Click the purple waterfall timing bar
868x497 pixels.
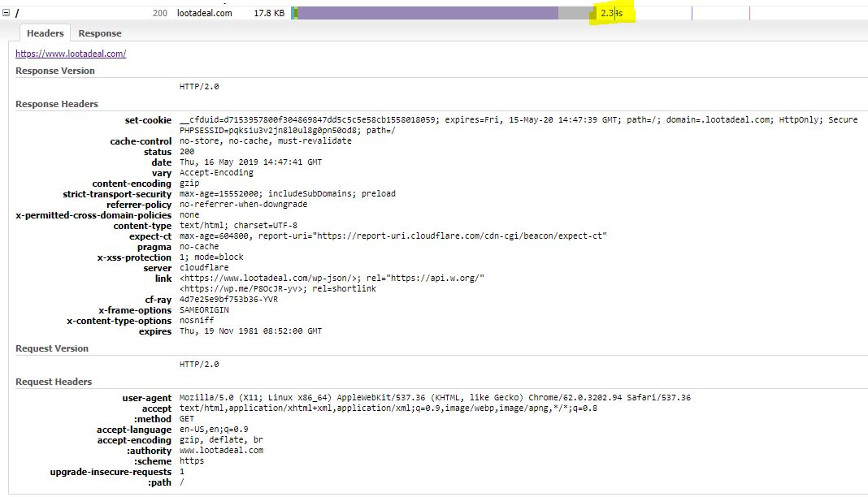pos(427,13)
